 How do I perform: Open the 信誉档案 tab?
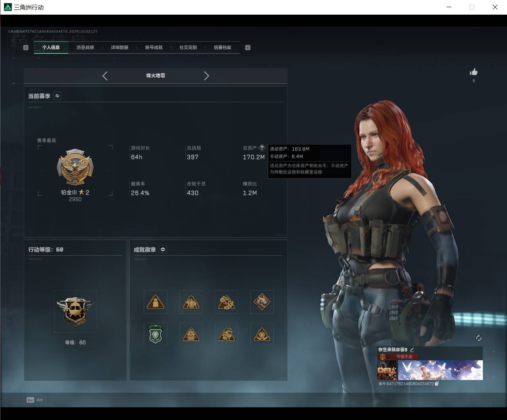[222, 48]
